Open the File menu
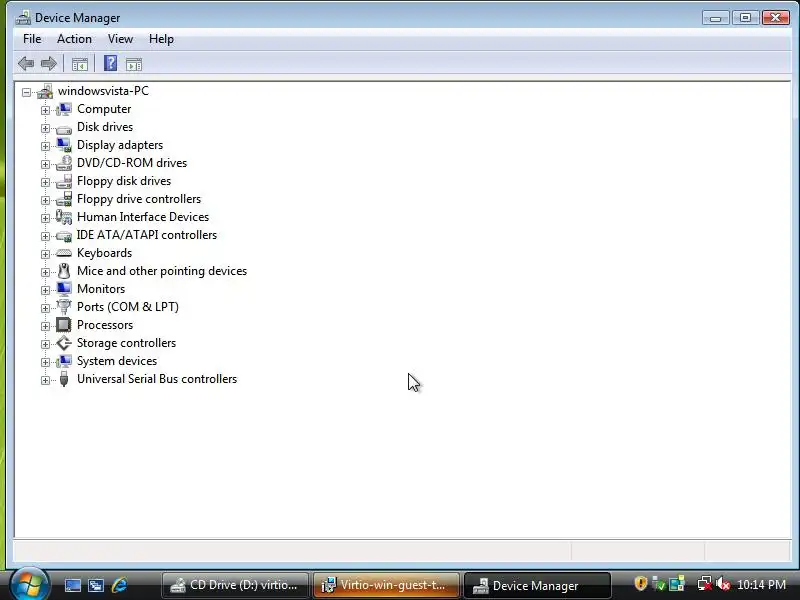The image size is (800, 600). [32, 39]
